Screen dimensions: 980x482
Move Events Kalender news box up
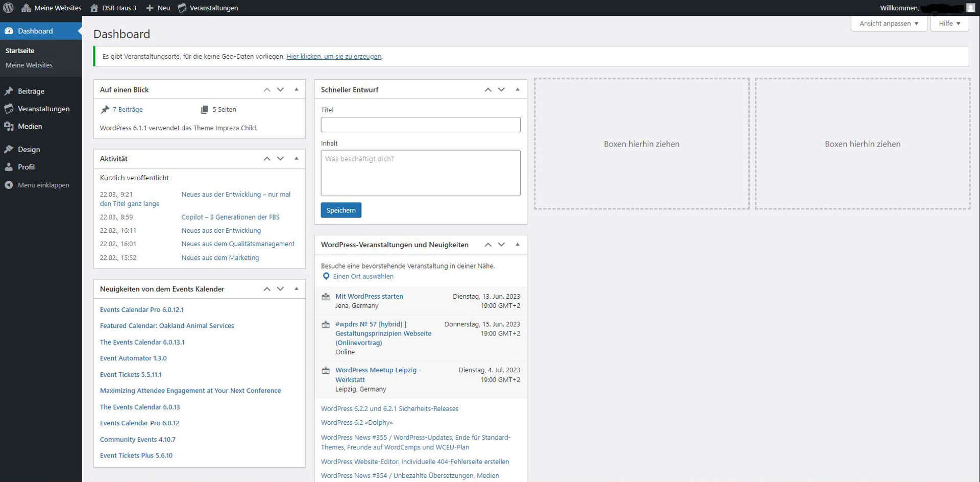(x=267, y=289)
